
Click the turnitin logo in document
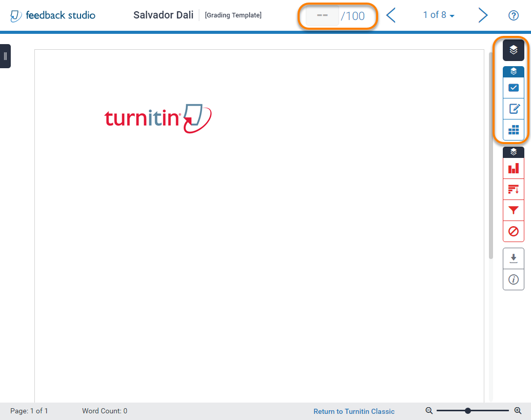158,118
